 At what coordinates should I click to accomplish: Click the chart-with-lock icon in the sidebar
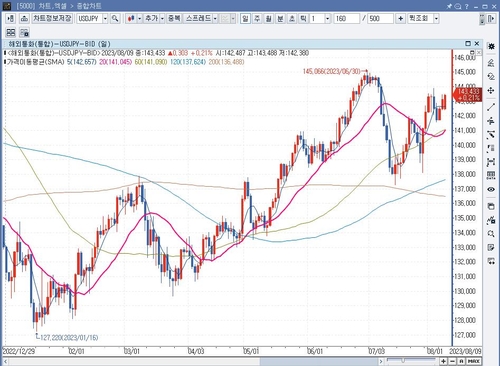tap(491, 220)
